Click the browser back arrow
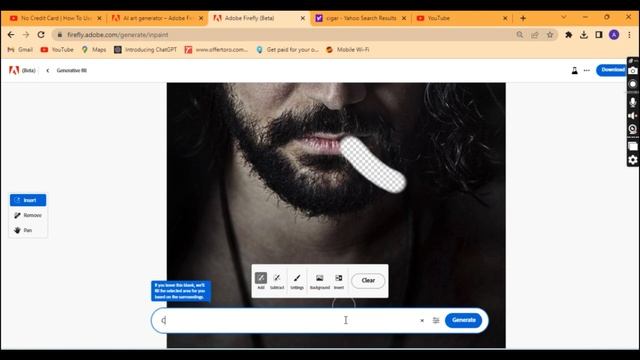640x360 pixels. [11, 35]
